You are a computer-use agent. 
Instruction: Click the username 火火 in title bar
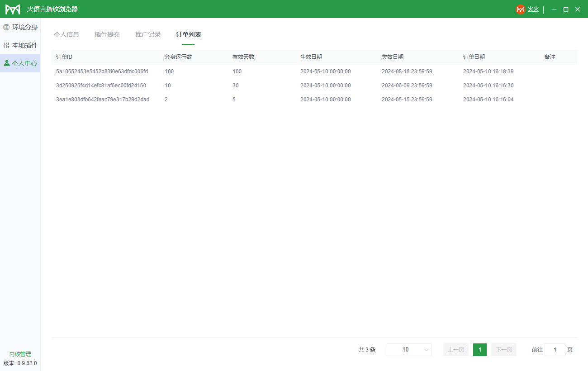coord(533,9)
